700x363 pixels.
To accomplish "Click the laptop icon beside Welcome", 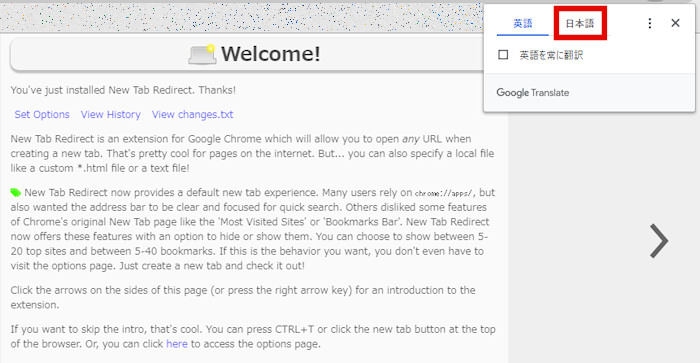I will pos(202,54).
